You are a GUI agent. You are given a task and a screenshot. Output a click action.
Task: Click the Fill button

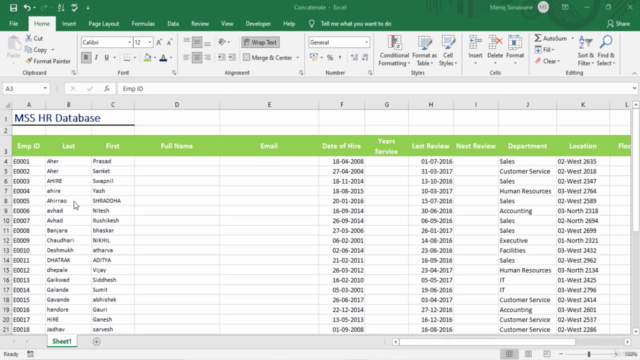click(x=544, y=50)
